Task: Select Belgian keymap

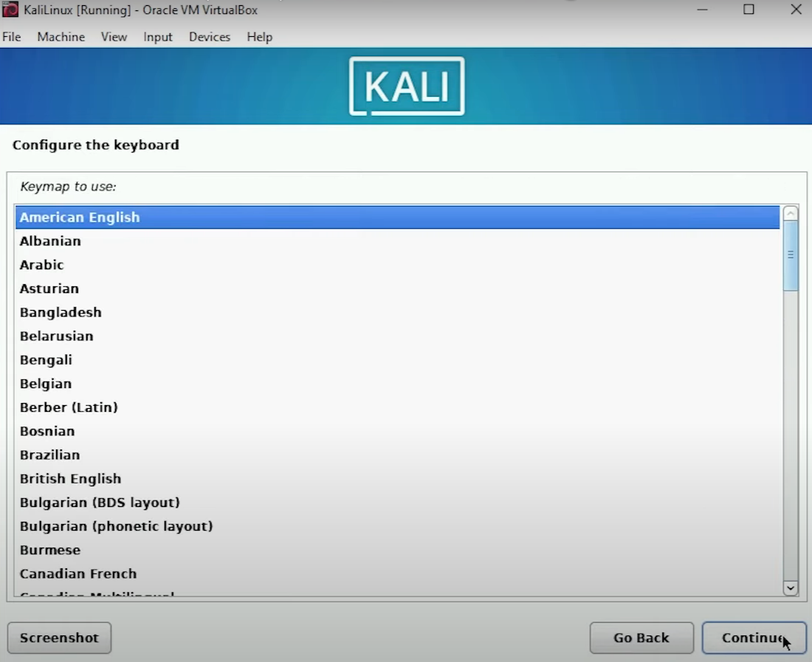Action: (397, 384)
